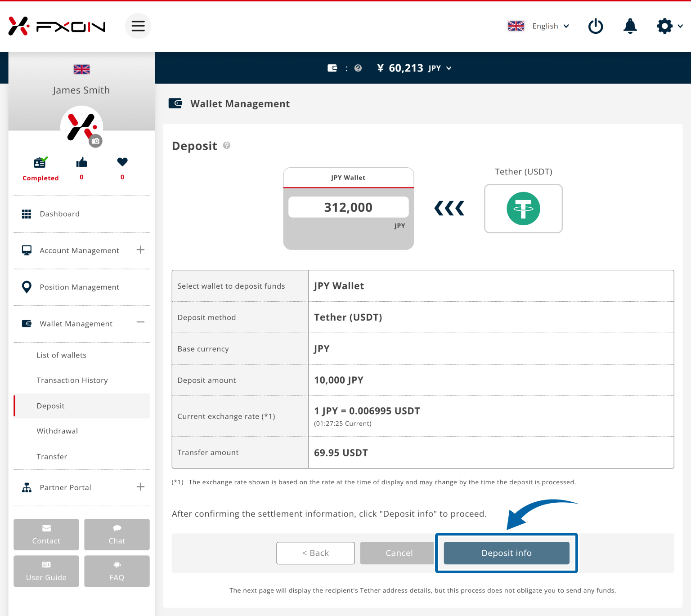Click '1 JPY = 0.006995 USDT' rate text

pyautogui.click(x=367, y=411)
